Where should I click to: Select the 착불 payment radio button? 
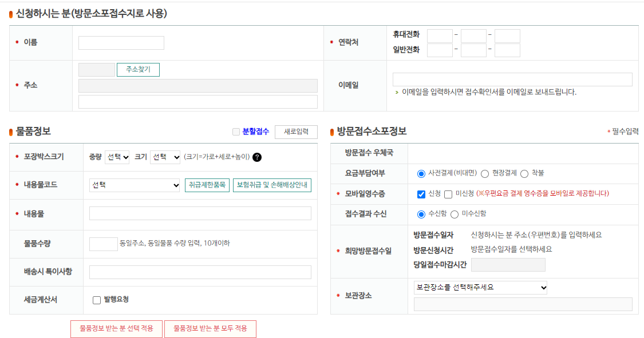(524, 174)
